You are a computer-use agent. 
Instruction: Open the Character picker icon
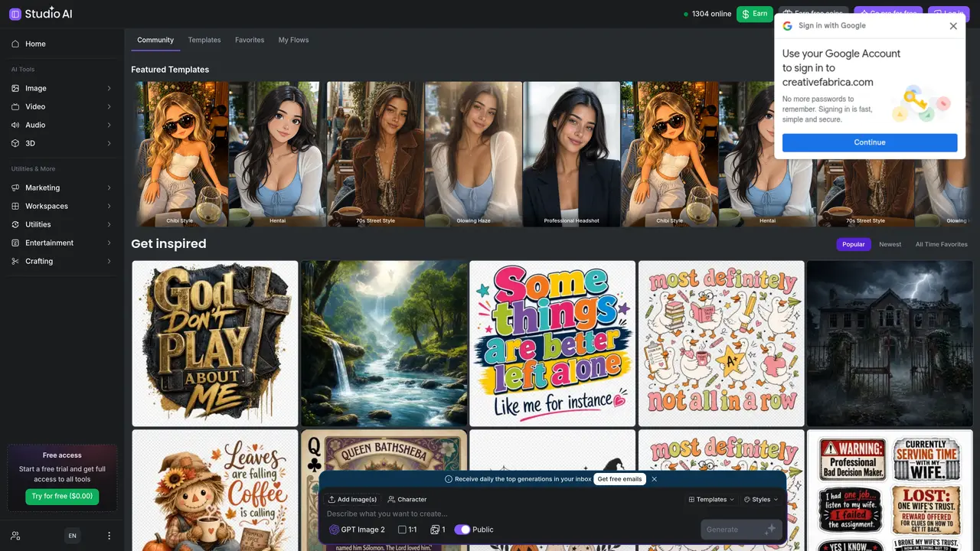(x=391, y=499)
